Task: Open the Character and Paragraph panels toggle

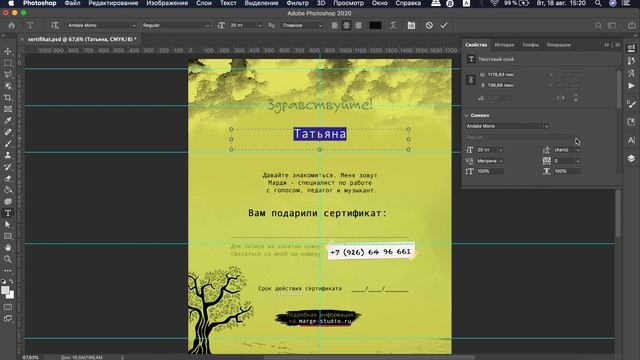Action: pos(411,25)
